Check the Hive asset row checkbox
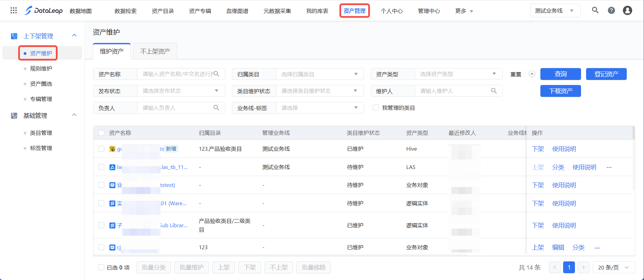This screenshot has width=644, height=280. click(x=101, y=149)
